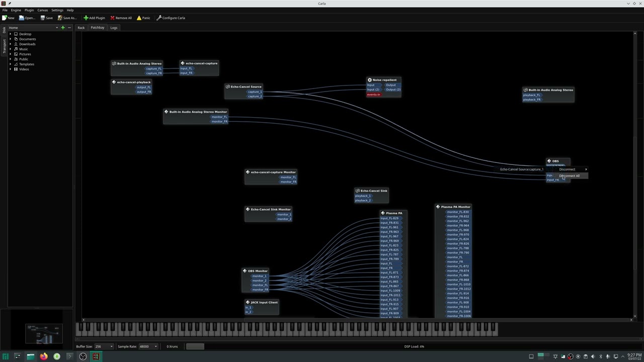
Task: Click the echo-cancel-capture Monitor node's icon
Action: pos(248,172)
